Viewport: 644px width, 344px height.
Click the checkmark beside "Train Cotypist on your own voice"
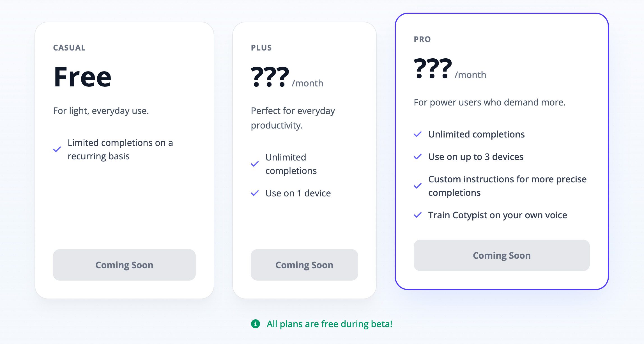click(418, 215)
